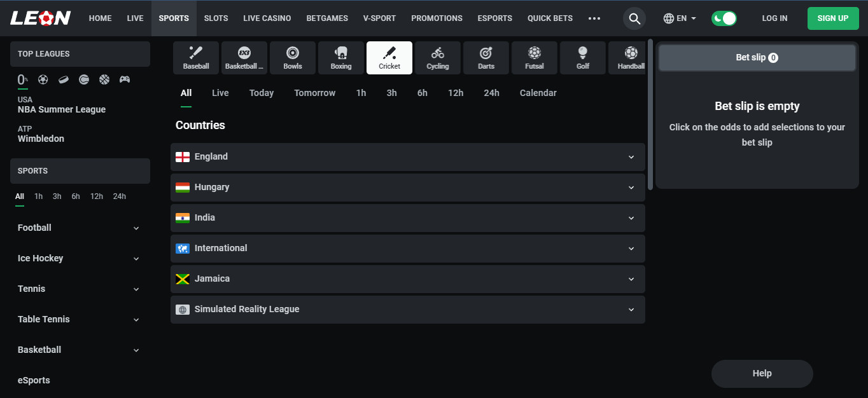Open the Golf sport category
The width and height of the screenshot is (868, 398).
583,58
